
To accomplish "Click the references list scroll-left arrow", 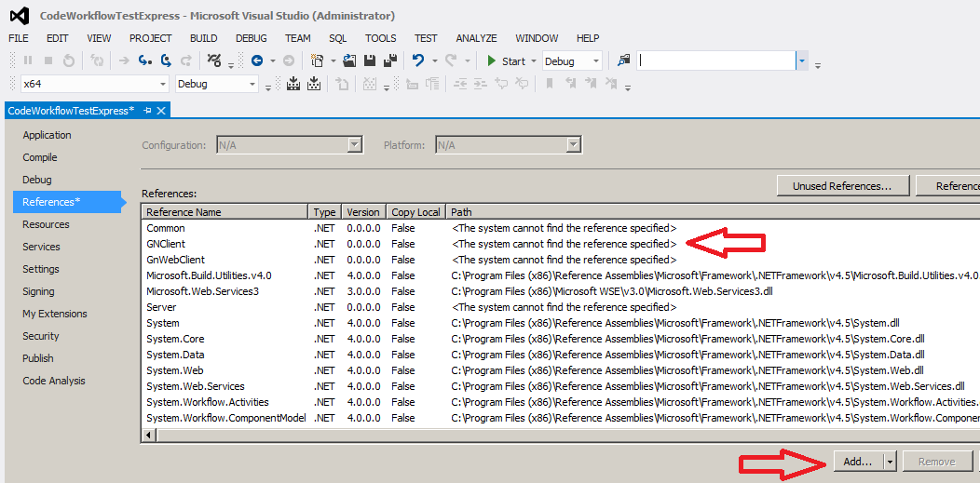I will click(x=149, y=435).
